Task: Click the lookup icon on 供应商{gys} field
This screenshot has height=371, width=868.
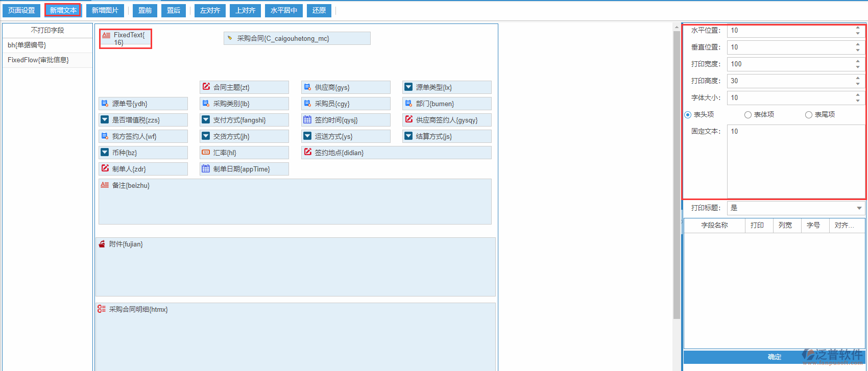Action: 307,87
